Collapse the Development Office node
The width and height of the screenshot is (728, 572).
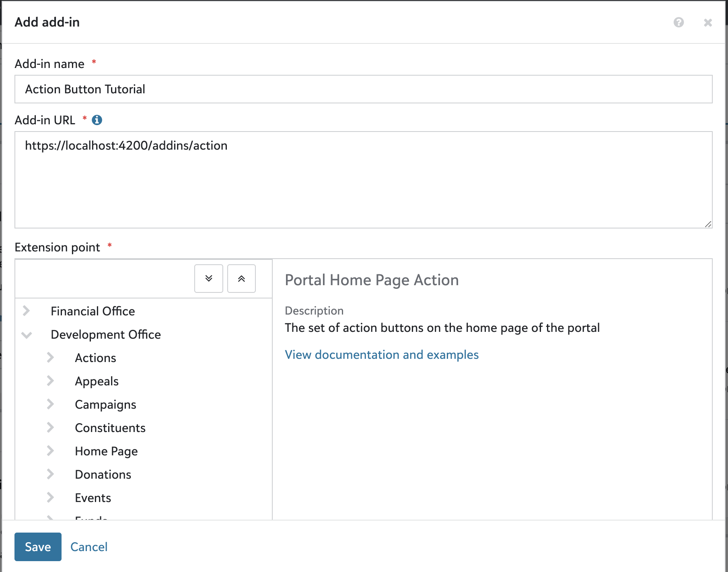27,334
